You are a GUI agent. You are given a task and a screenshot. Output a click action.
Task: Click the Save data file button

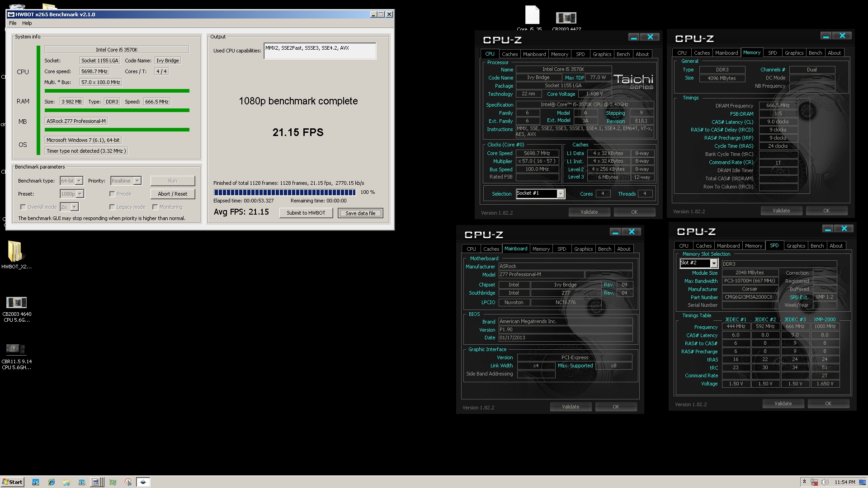pyautogui.click(x=360, y=213)
